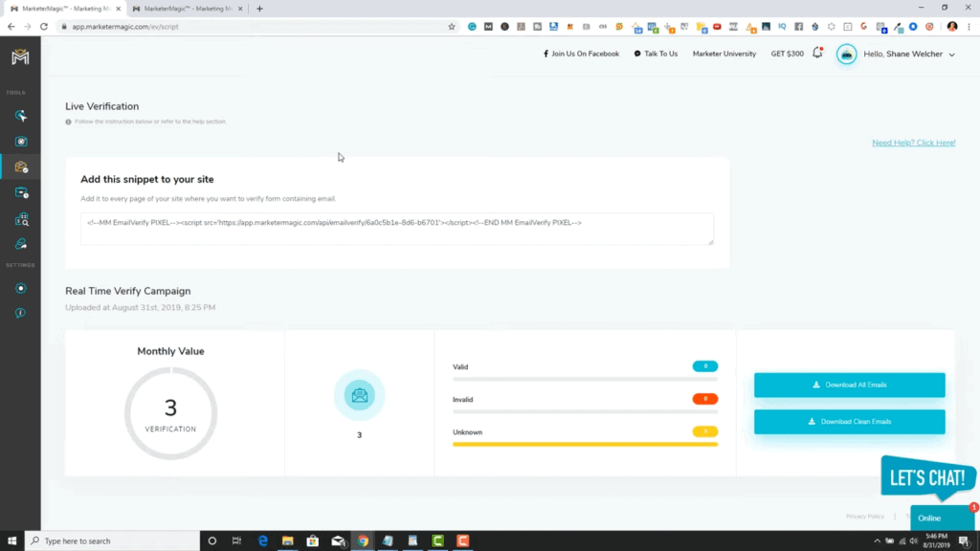Viewport: 980px width, 551px height.
Task: Open Talk To Us menu item
Action: pyautogui.click(x=656, y=54)
